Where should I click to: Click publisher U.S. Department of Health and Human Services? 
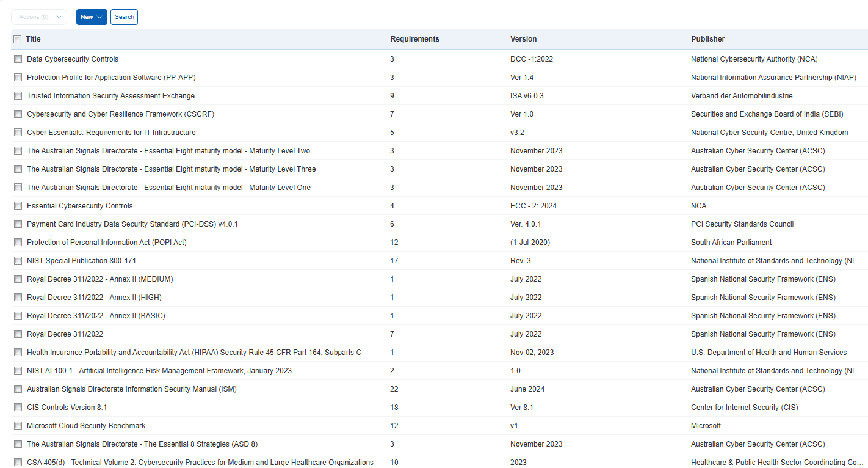point(769,353)
